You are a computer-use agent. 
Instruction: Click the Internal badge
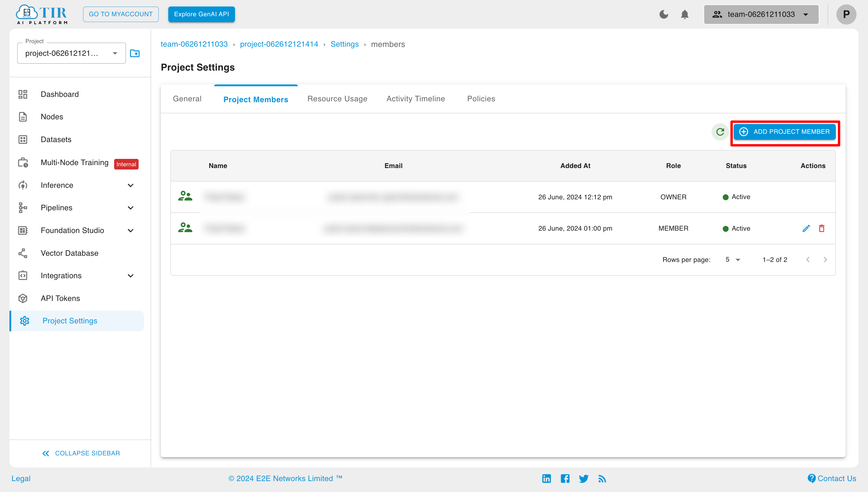[126, 164]
